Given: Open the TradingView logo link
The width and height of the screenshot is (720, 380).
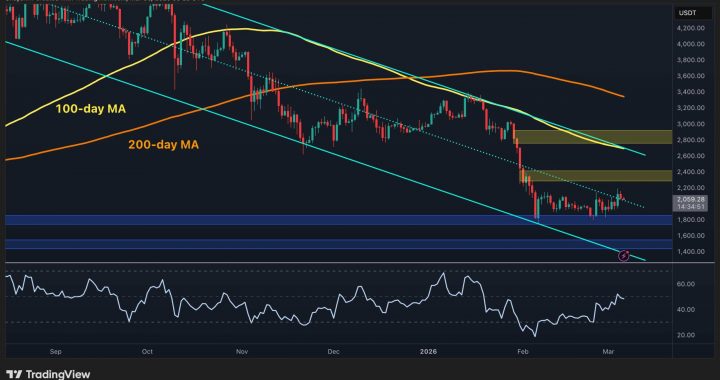Looking at the screenshot, I should (x=48, y=374).
